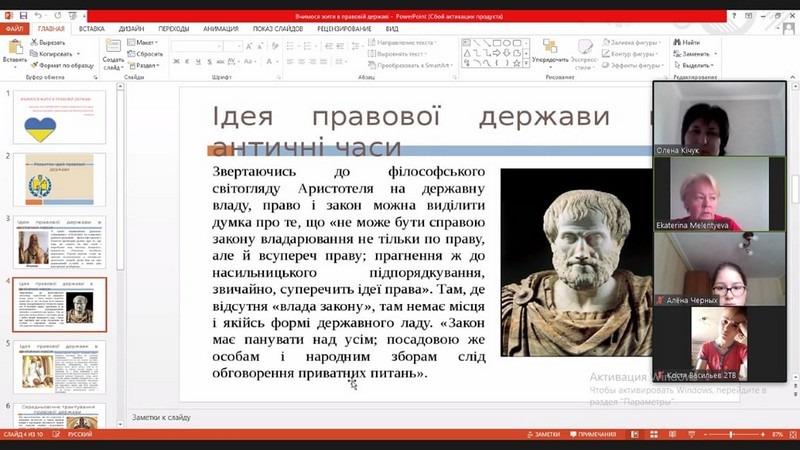Screen dimensions: 800x450
Task: Open the font name combo box
Action: pos(197,46)
